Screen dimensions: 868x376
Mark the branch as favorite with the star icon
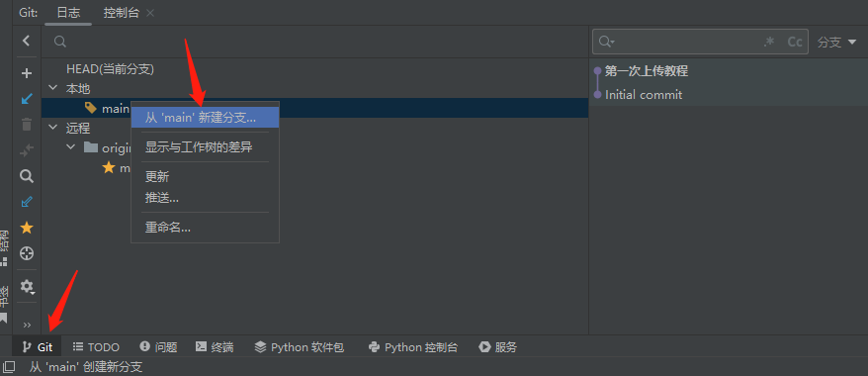[x=26, y=228]
